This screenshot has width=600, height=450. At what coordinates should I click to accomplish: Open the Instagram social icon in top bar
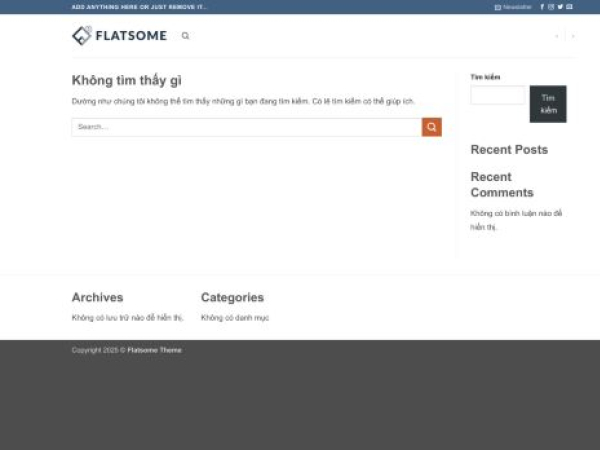(x=551, y=7)
